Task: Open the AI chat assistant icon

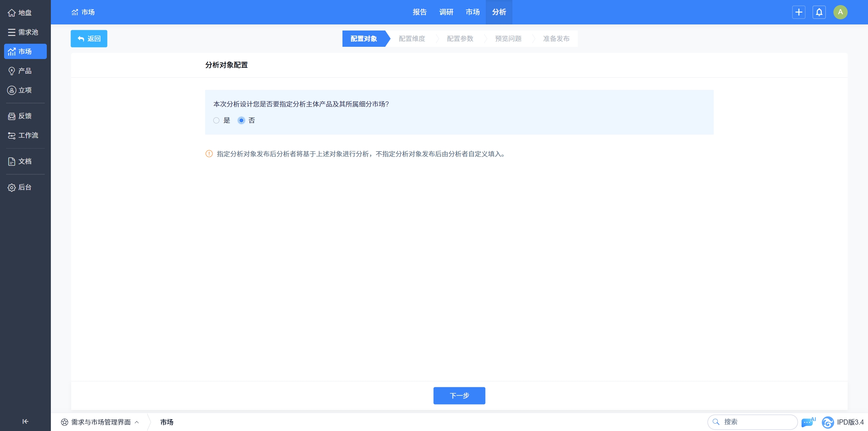Action: pos(808,422)
